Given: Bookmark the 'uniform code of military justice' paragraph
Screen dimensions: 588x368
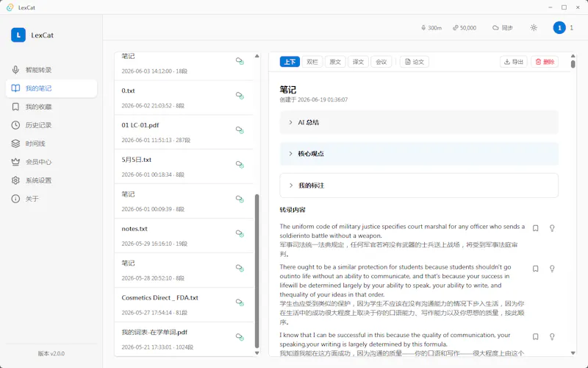Looking at the screenshot, I should coord(536,228).
